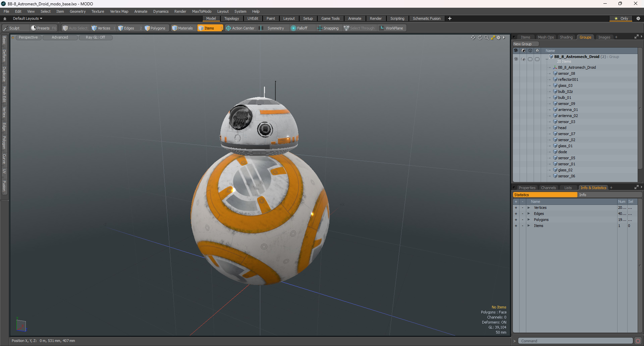
Task: Click the record icon beside Command field
Action: [x=638, y=341]
